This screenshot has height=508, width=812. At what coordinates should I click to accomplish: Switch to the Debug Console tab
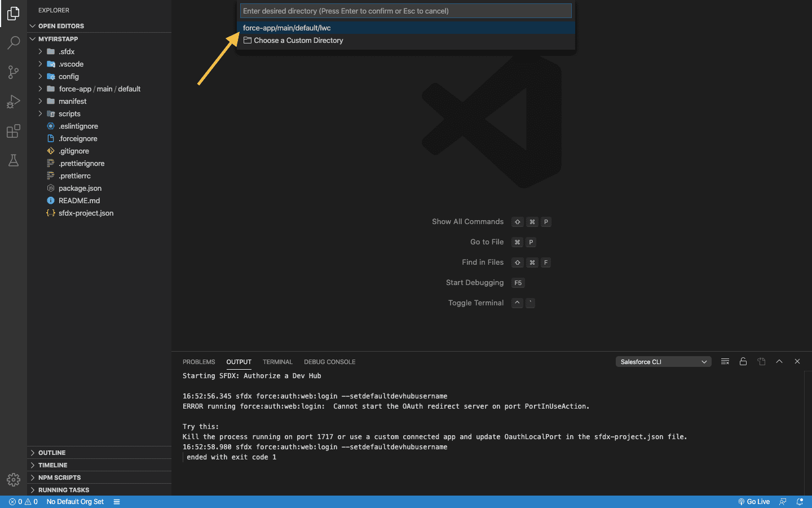coord(330,362)
